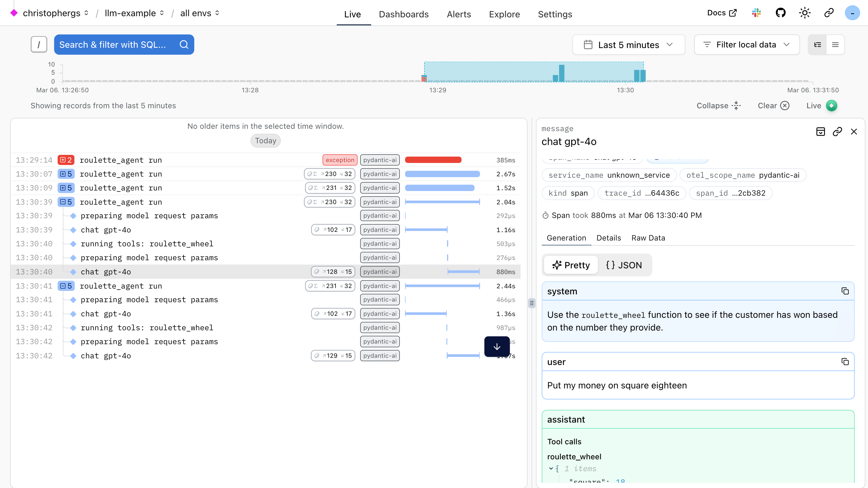Screen dimensions: 868x488
Task: Copy span link in details panel
Action: coord(837,132)
